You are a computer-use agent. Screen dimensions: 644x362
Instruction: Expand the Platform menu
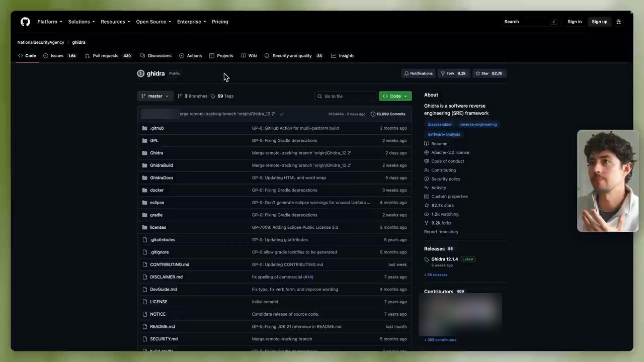(50, 22)
